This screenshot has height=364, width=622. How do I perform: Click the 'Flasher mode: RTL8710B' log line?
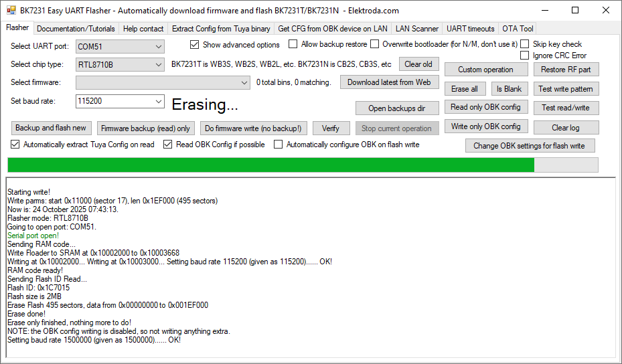pyautogui.click(x=48, y=218)
